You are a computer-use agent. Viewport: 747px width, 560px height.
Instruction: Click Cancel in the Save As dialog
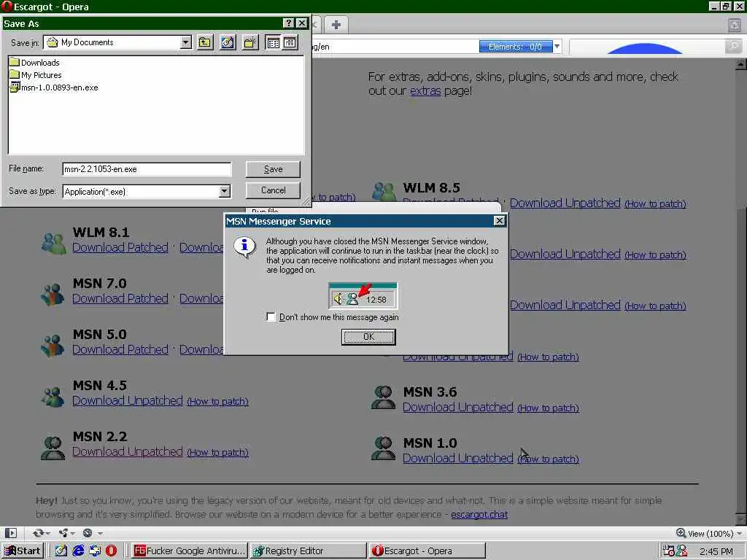tap(273, 190)
